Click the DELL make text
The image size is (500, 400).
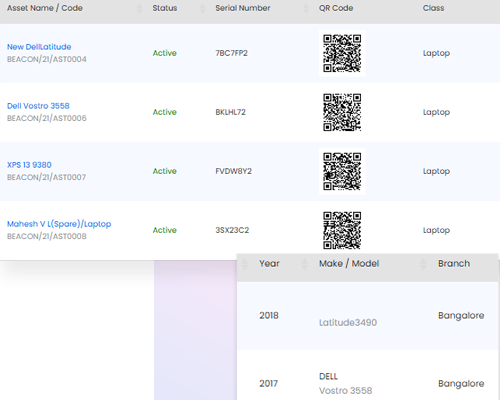click(328, 376)
